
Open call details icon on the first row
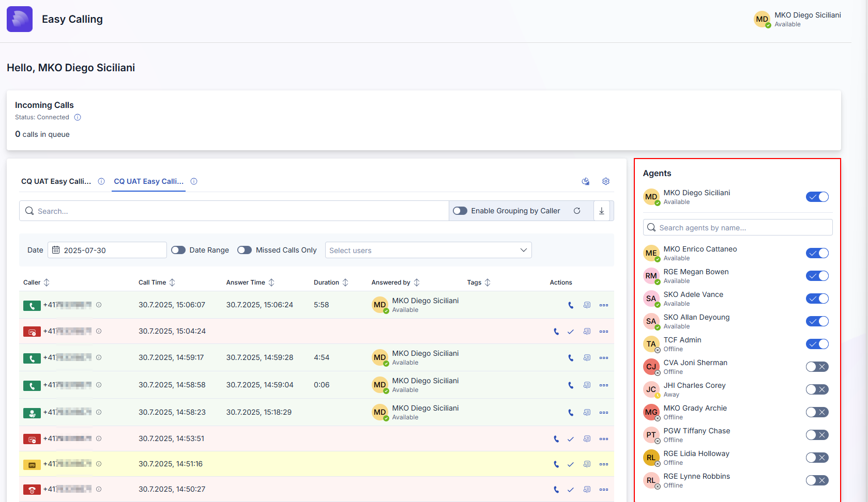(x=587, y=305)
